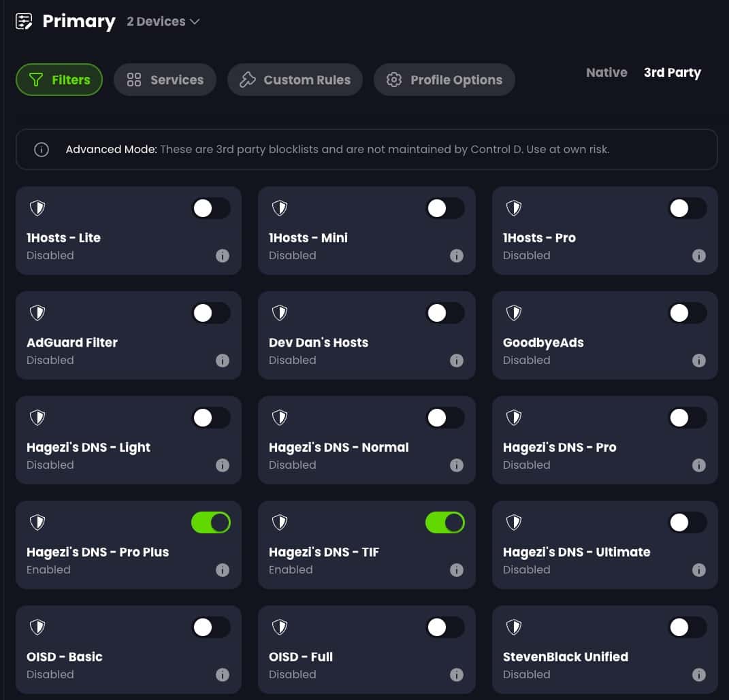
Task: Show info for OISD - Full
Action: pos(457,674)
